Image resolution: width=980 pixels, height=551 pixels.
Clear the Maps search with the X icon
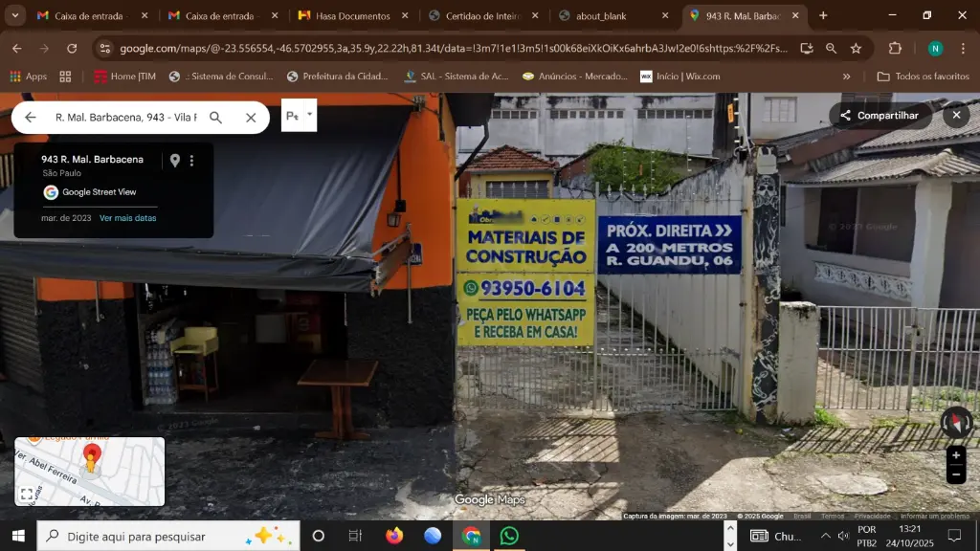pos(251,118)
